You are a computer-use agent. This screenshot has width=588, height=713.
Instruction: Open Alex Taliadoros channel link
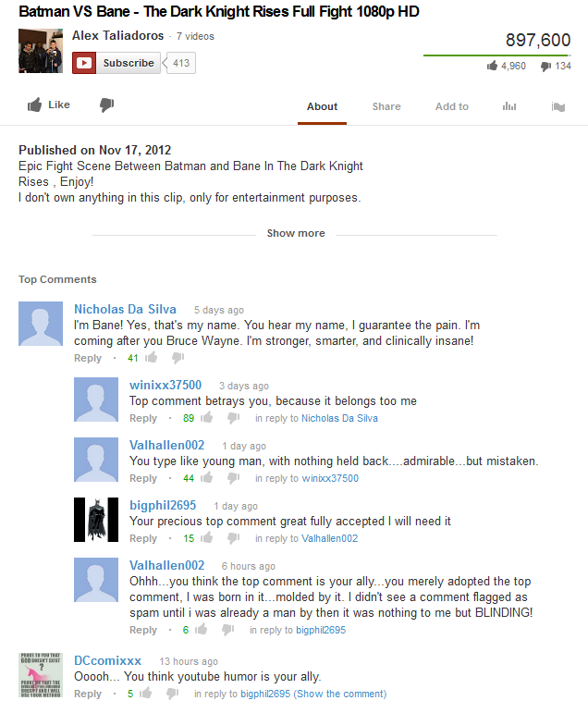(117, 35)
